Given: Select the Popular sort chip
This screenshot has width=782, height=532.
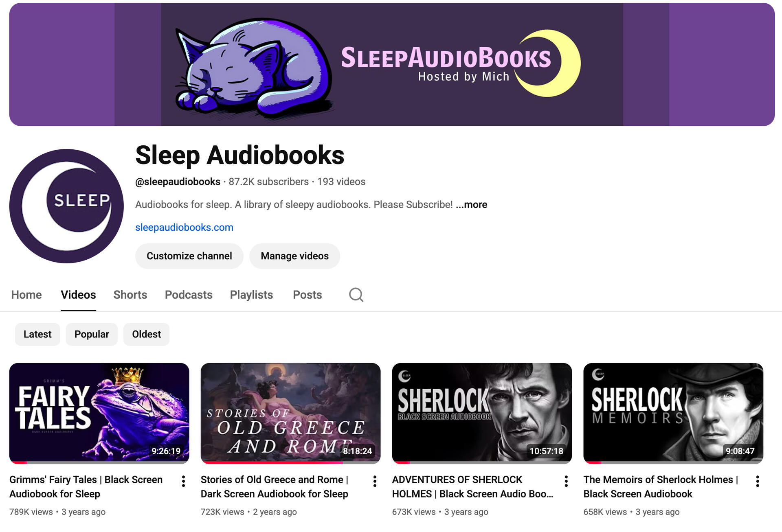Looking at the screenshot, I should [92, 334].
